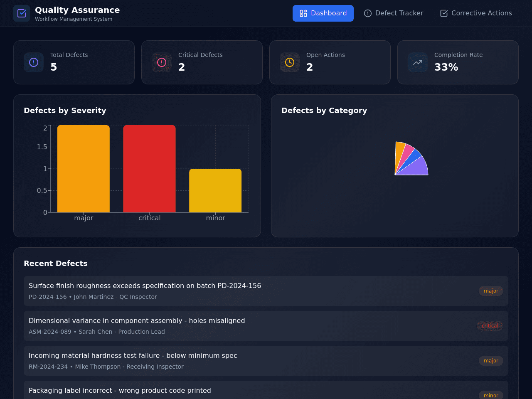Click the yellow minor severity bar
The image size is (532, 399).
tap(215, 190)
